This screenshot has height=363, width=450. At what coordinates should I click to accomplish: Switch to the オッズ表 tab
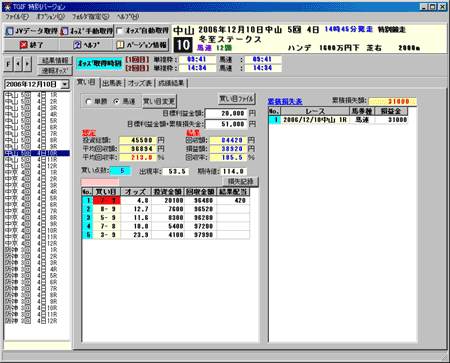click(140, 83)
